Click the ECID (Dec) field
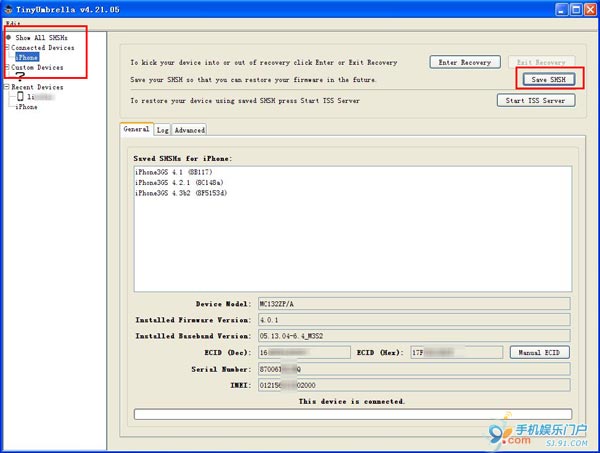This screenshot has width=600, height=453. 304,352
